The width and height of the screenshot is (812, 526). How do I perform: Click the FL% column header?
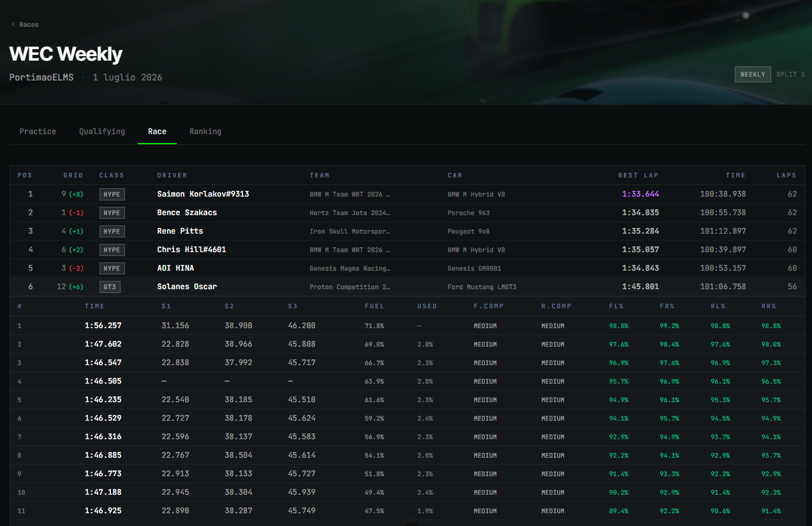[x=617, y=306]
